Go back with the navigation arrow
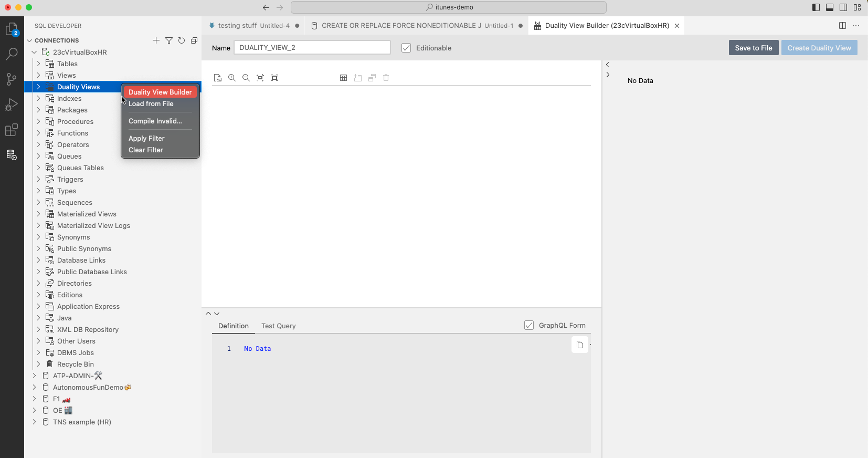The width and height of the screenshot is (868, 458). [266, 7]
